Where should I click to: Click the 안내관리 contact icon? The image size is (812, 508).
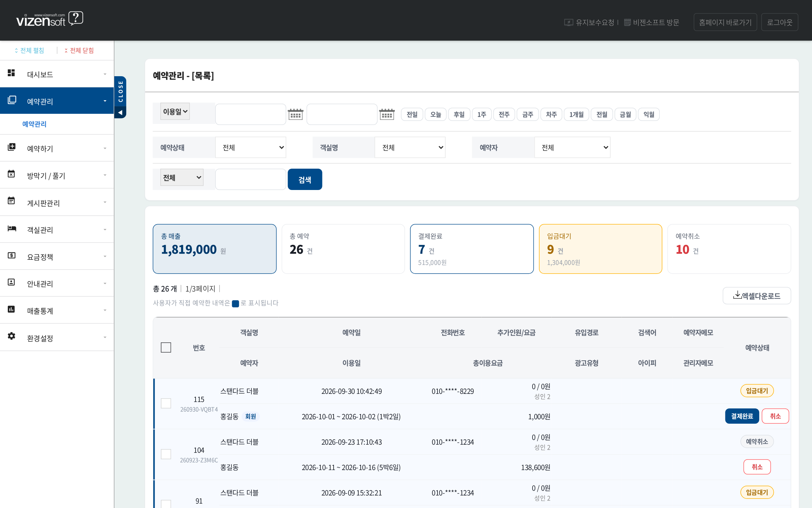12,282
